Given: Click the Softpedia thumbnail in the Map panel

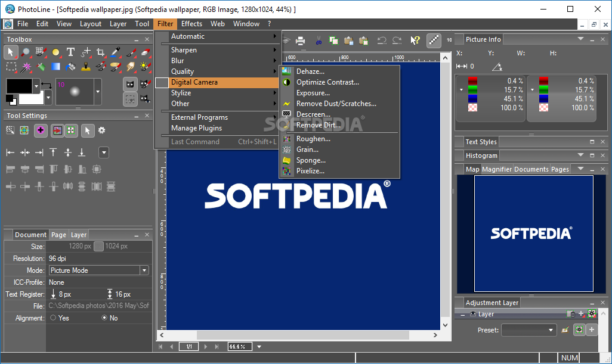Looking at the screenshot, I should click(x=533, y=234).
